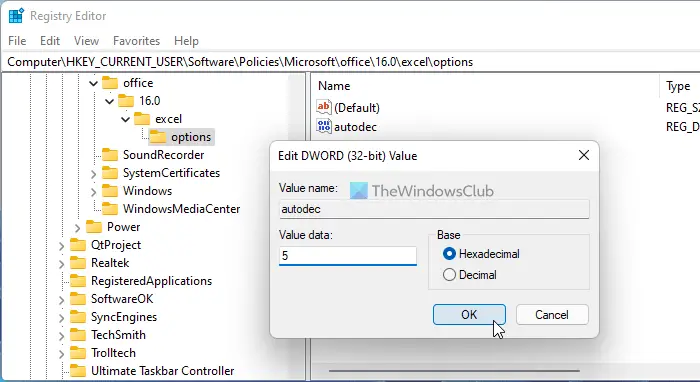
Task: Select the WindowsMediaCenter key label
Action: 181,208
